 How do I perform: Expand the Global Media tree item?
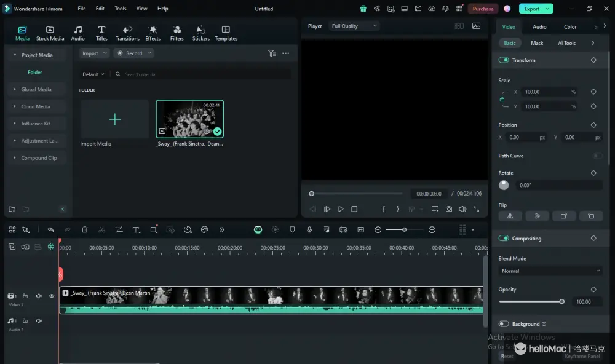pos(36,90)
